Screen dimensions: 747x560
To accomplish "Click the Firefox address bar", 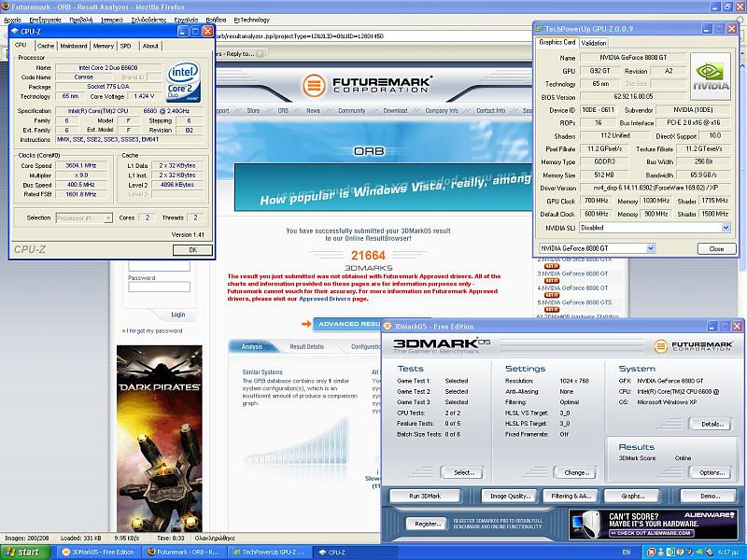I will coord(372,35).
